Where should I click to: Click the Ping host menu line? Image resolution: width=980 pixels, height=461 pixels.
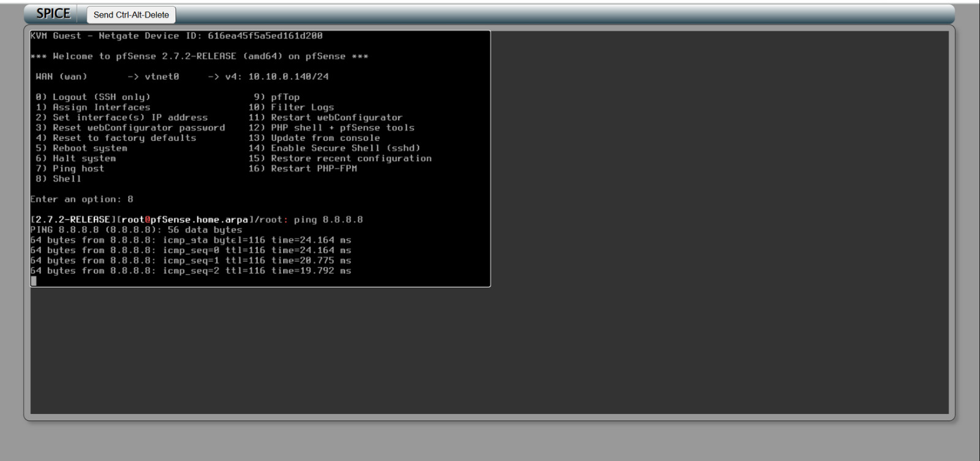(x=78, y=169)
